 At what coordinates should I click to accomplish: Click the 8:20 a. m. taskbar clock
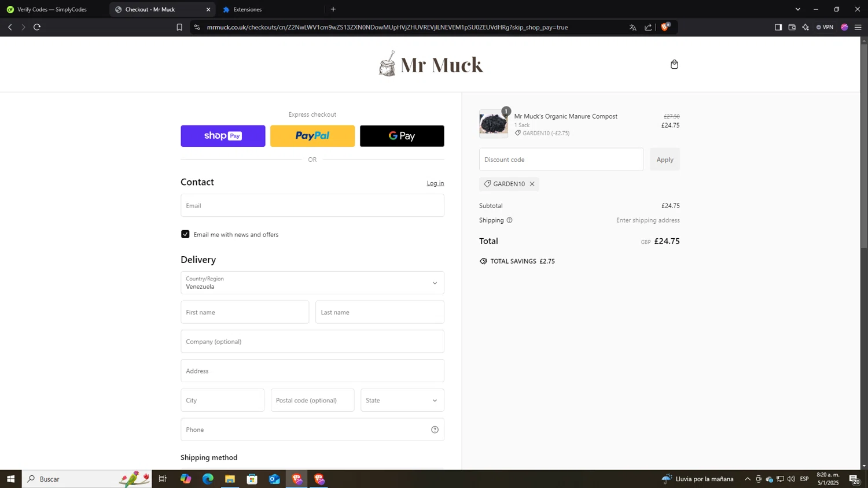(827, 479)
